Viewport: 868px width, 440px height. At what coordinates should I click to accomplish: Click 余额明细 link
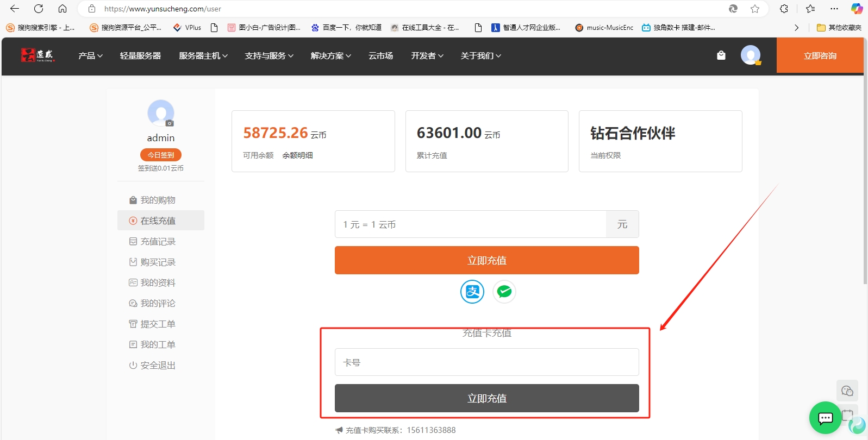coord(297,155)
